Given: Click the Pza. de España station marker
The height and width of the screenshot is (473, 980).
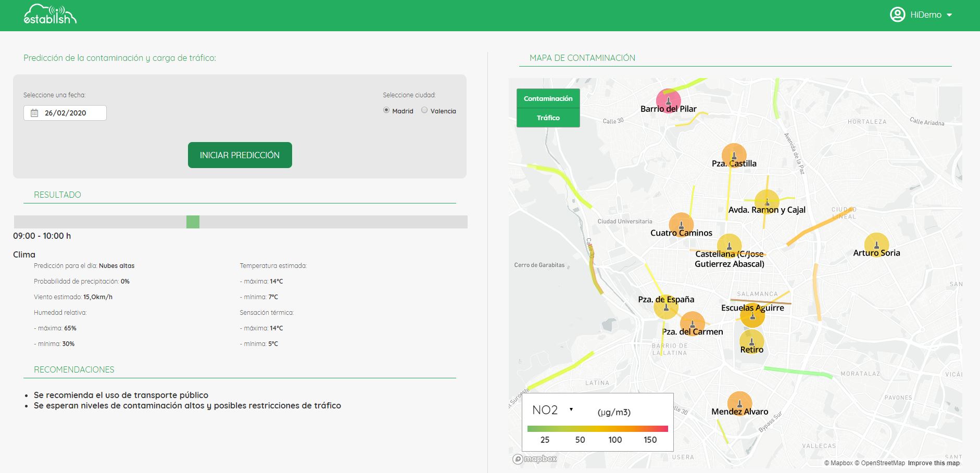Looking at the screenshot, I should click(x=666, y=307).
